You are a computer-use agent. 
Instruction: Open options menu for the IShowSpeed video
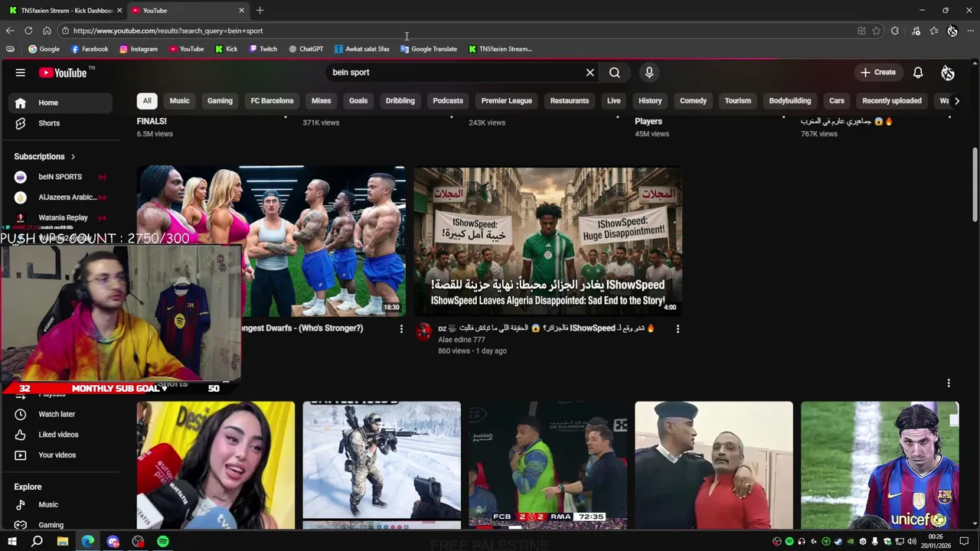pyautogui.click(x=678, y=329)
